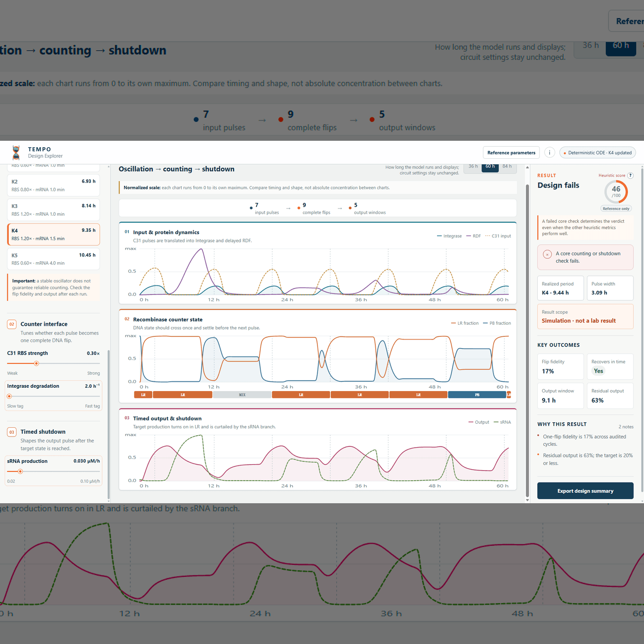This screenshot has height=644, width=644.
Task: Click the 'Realized period K4 · 9.44 h' card
Action: (x=560, y=288)
